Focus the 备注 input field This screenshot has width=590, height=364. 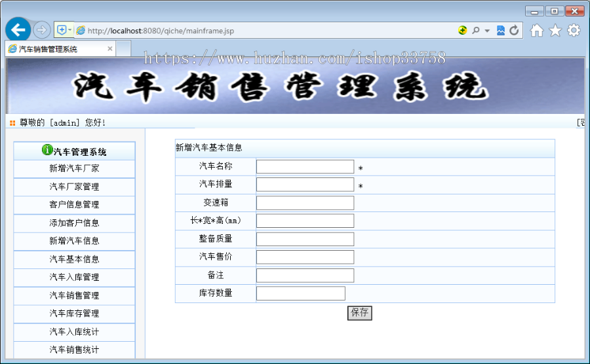click(x=305, y=276)
